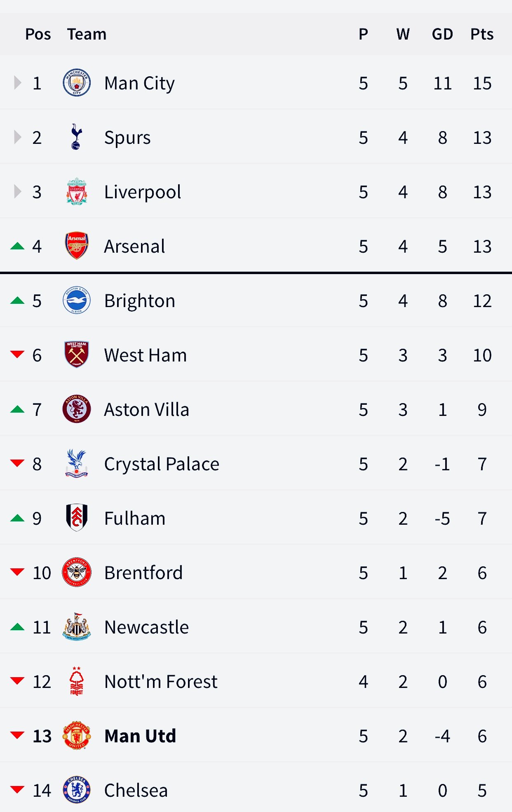The image size is (512, 812).
Task: Click the Aston Villa lion crest
Action: click(x=77, y=409)
